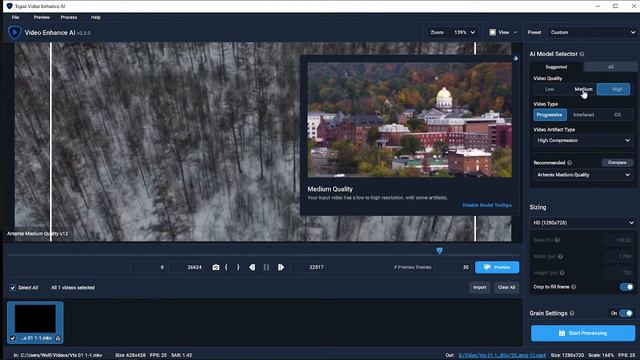Pause the video playback
Screen dimensions: 640x360
(266, 267)
